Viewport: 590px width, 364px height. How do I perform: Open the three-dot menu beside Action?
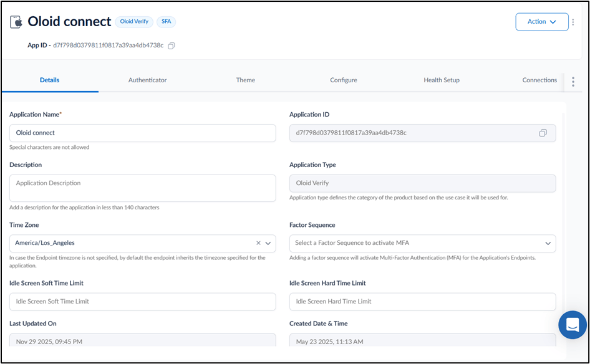(x=573, y=22)
